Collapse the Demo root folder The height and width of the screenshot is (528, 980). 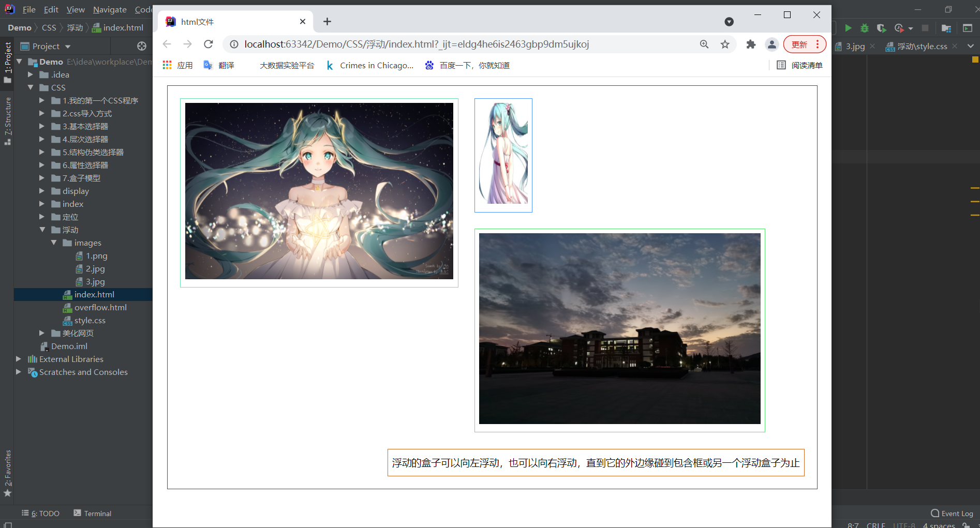click(x=20, y=62)
